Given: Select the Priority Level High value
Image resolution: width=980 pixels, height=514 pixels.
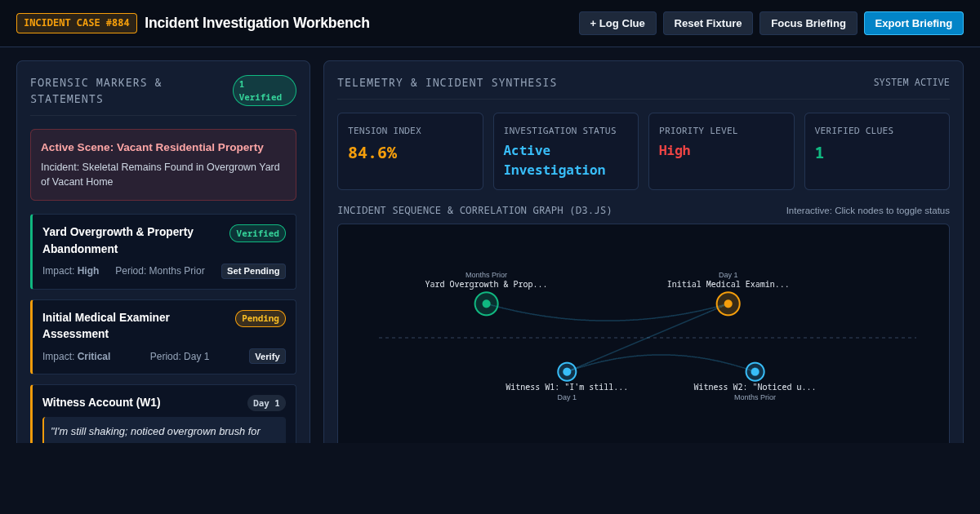Looking at the screenshot, I should (x=675, y=151).
